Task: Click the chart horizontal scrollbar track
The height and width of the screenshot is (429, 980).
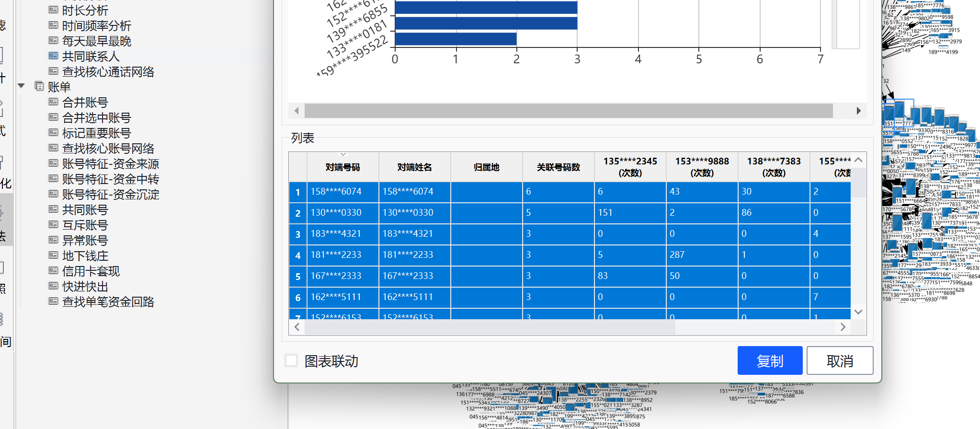Action: pos(569,111)
